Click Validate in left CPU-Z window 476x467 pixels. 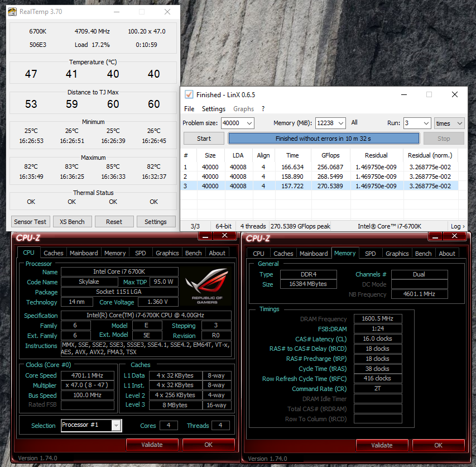[x=152, y=445]
